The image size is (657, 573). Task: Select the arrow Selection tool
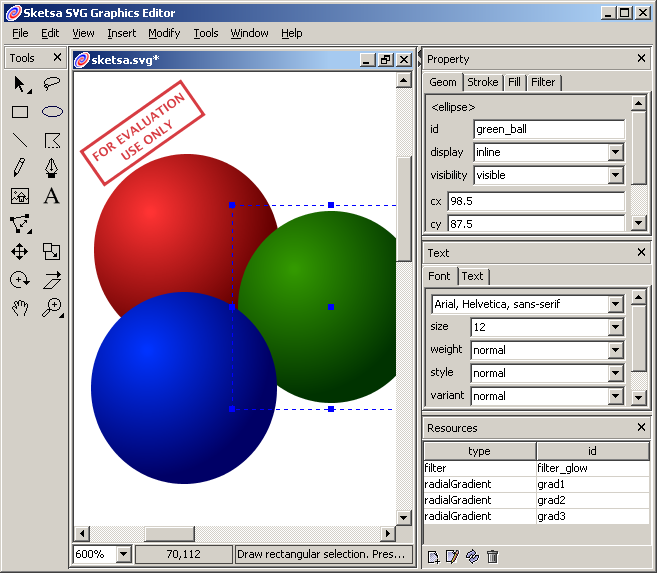21,85
